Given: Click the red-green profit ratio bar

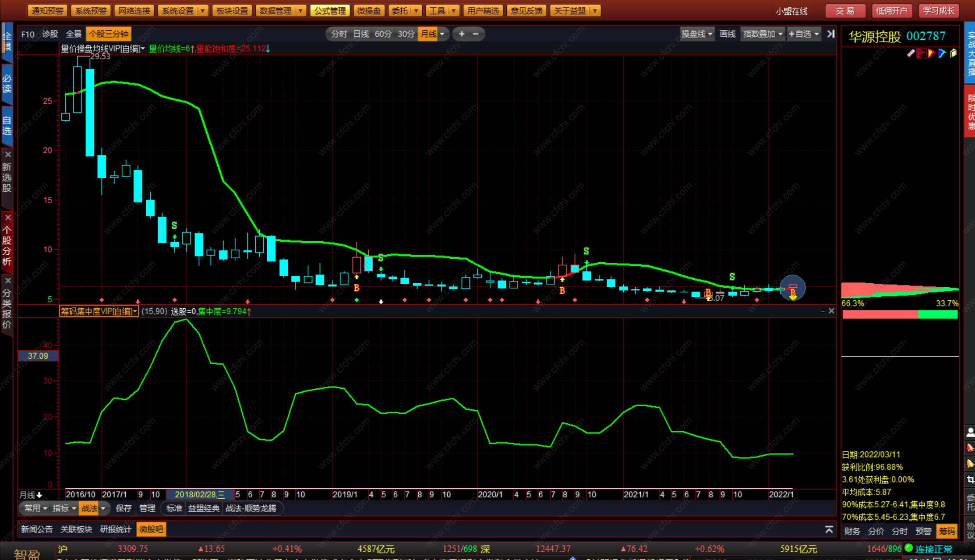Looking at the screenshot, I should point(900,314).
